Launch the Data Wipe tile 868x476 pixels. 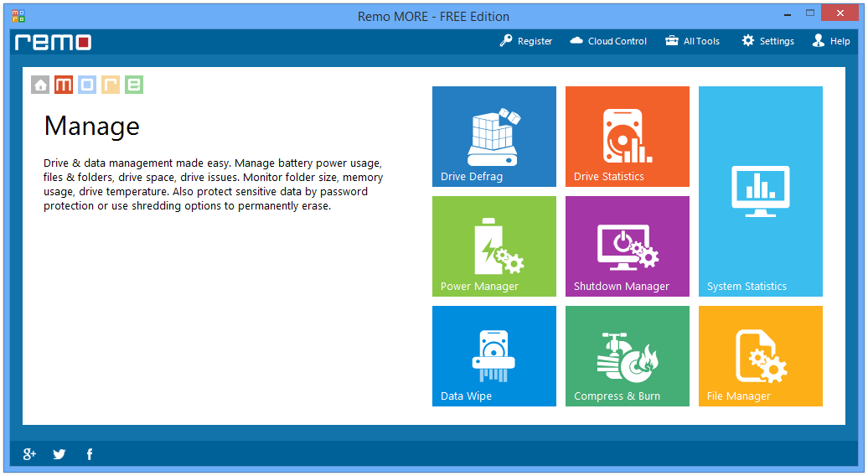click(x=493, y=356)
